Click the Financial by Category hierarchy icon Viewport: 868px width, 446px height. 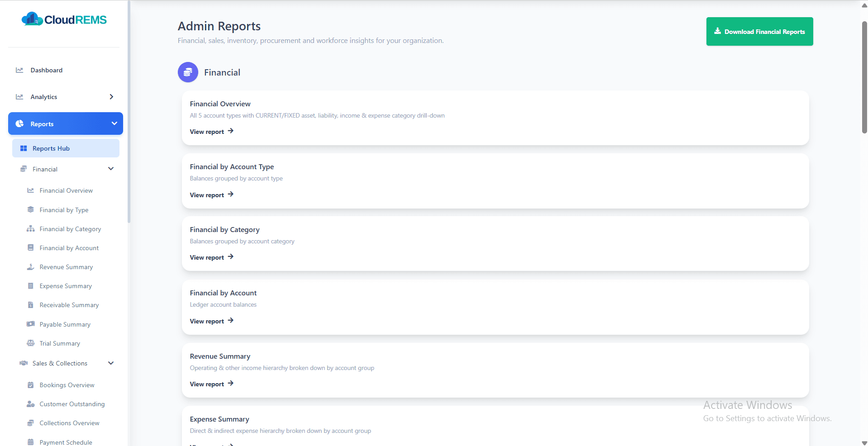pyautogui.click(x=30, y=229)
